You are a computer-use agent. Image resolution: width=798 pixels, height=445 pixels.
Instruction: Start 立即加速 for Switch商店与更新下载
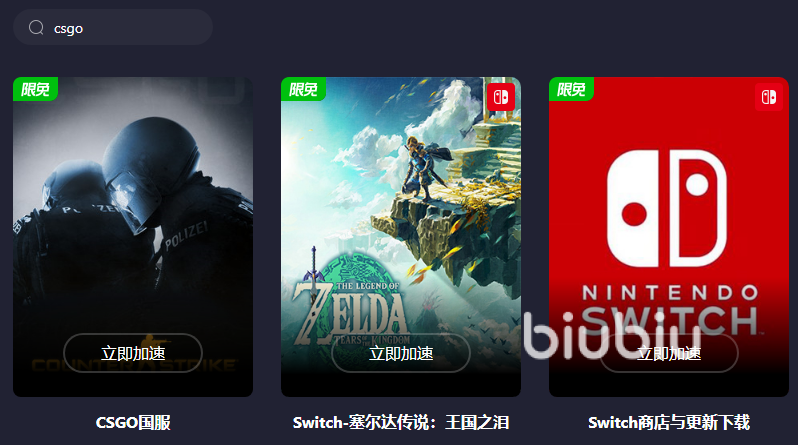coord(669,353)
